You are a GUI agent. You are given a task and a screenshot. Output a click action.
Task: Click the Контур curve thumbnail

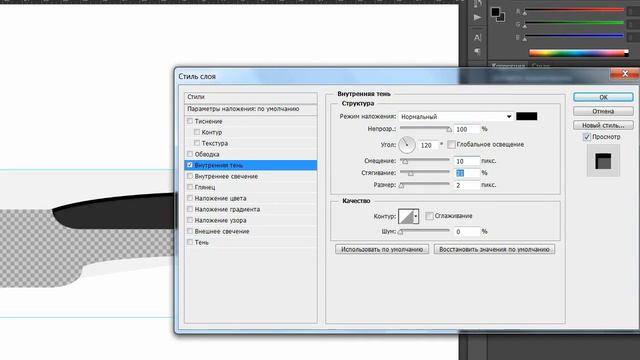pyautogui.click(x=406, y=216)
